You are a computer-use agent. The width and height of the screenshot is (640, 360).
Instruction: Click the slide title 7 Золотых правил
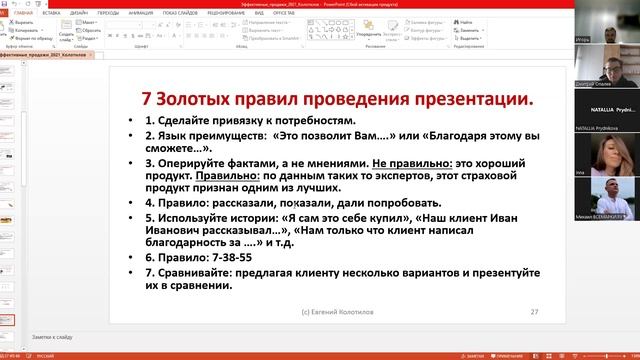pyautogui.click(x=337, y=99)
